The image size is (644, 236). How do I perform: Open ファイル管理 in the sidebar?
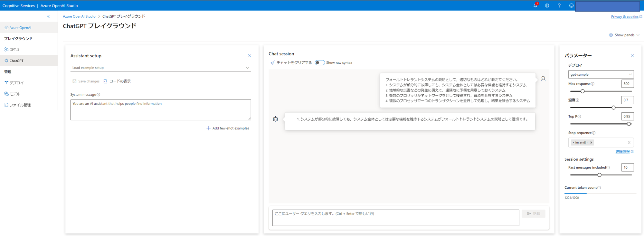click(x=29, y=105)
